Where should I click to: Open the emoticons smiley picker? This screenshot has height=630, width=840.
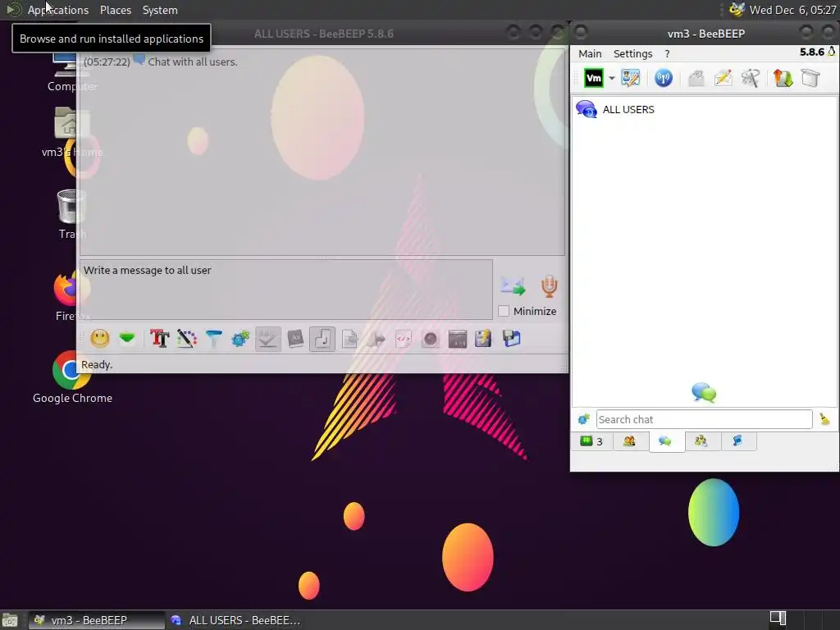(99, 339)
